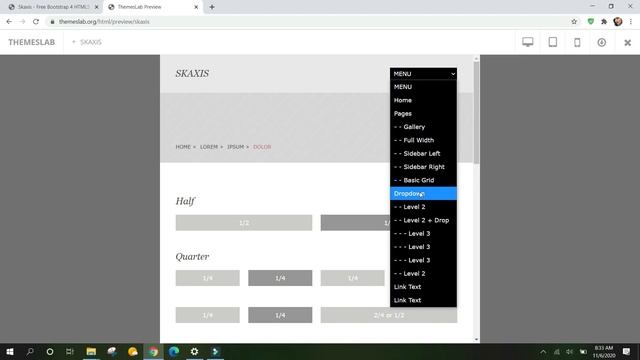Click the address bar URL
Viewport: 640px width, 360px height.
pyautogui.click(x=104, y=22)
